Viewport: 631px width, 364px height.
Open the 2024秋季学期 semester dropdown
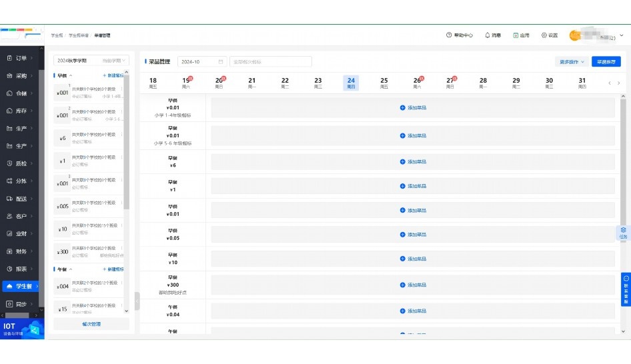click(91, 61)
